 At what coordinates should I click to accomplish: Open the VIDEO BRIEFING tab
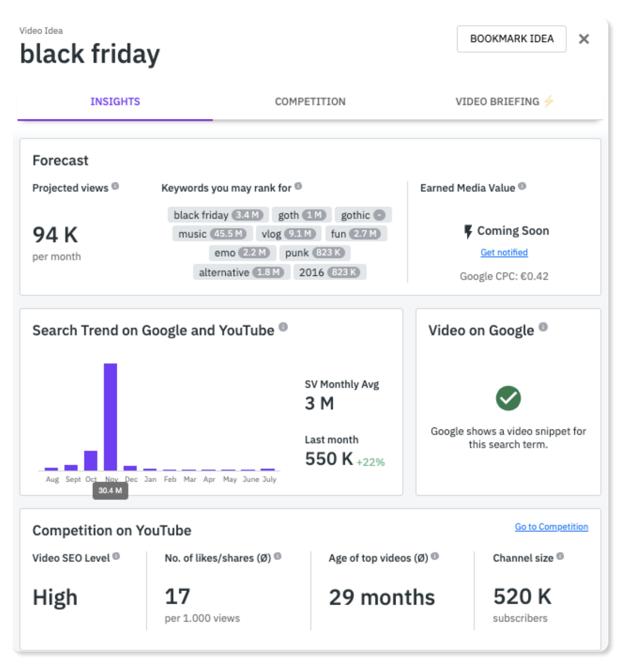[x=505, y=102]
